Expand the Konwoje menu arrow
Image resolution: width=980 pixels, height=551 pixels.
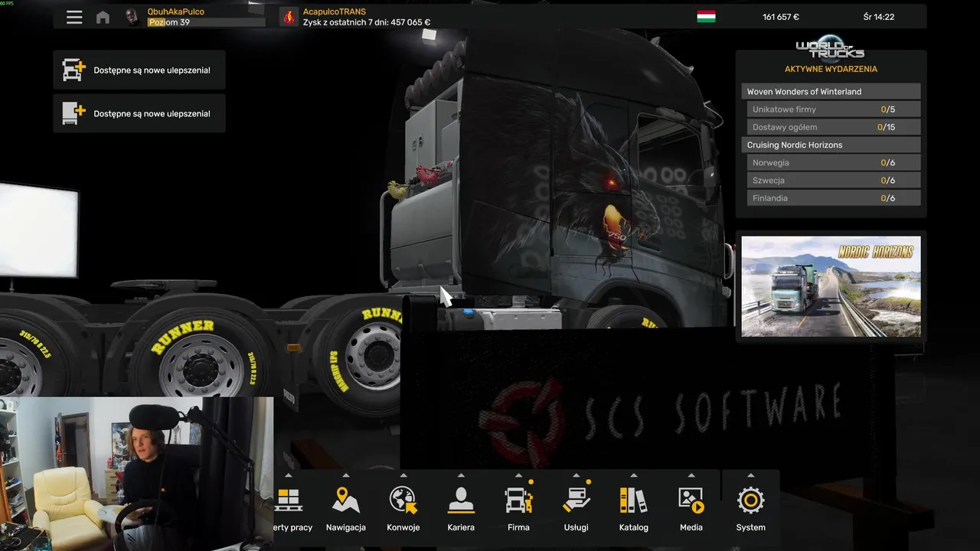(403, 475)
